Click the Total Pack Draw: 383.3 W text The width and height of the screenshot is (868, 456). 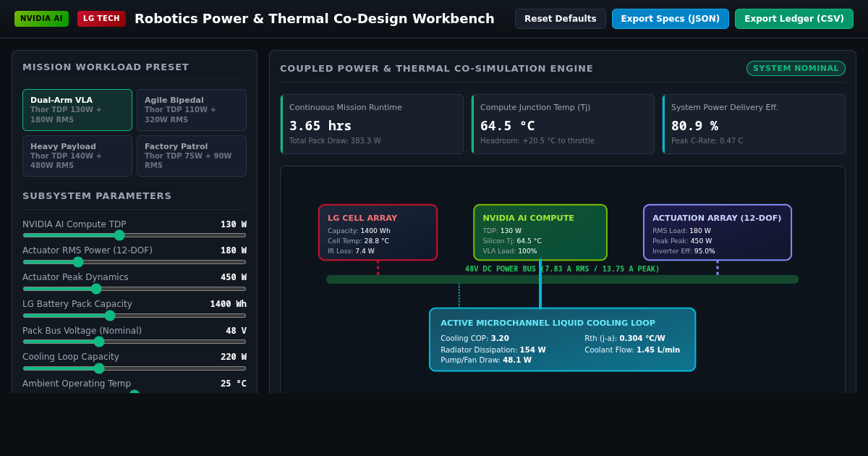335,141
